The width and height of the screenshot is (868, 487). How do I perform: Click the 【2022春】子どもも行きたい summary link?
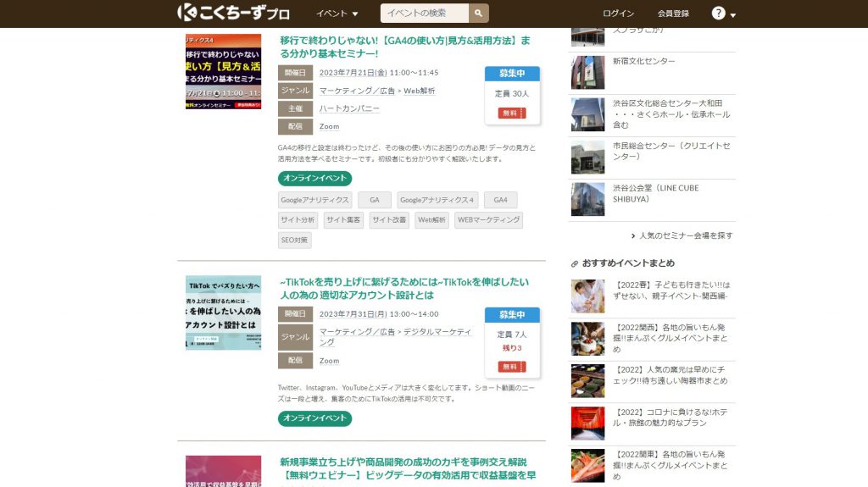(x=671, y=291)
